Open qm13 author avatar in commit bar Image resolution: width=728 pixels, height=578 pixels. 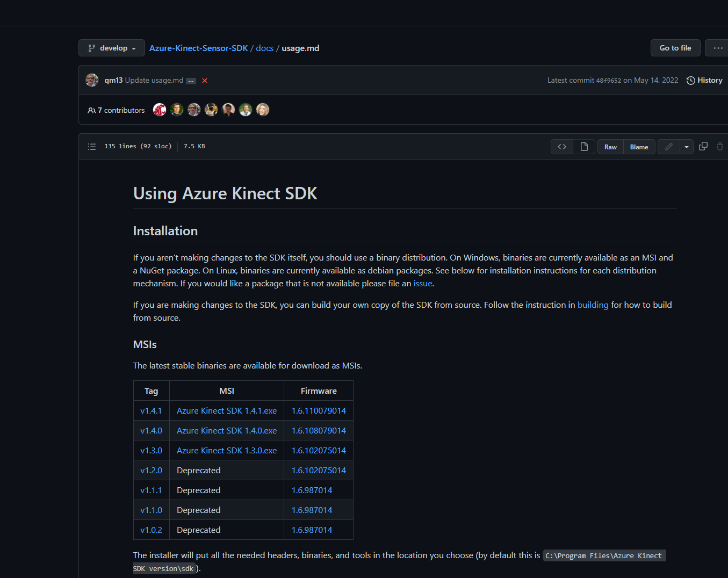[x=92, y=80]
